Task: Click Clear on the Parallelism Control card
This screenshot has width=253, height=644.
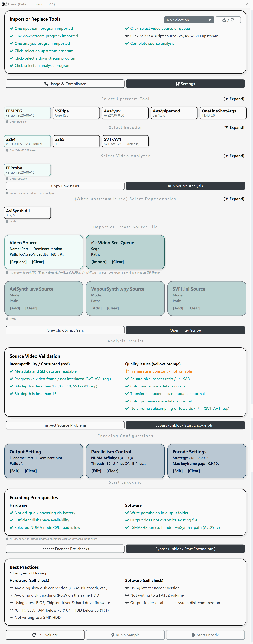Action: (112, 471)
